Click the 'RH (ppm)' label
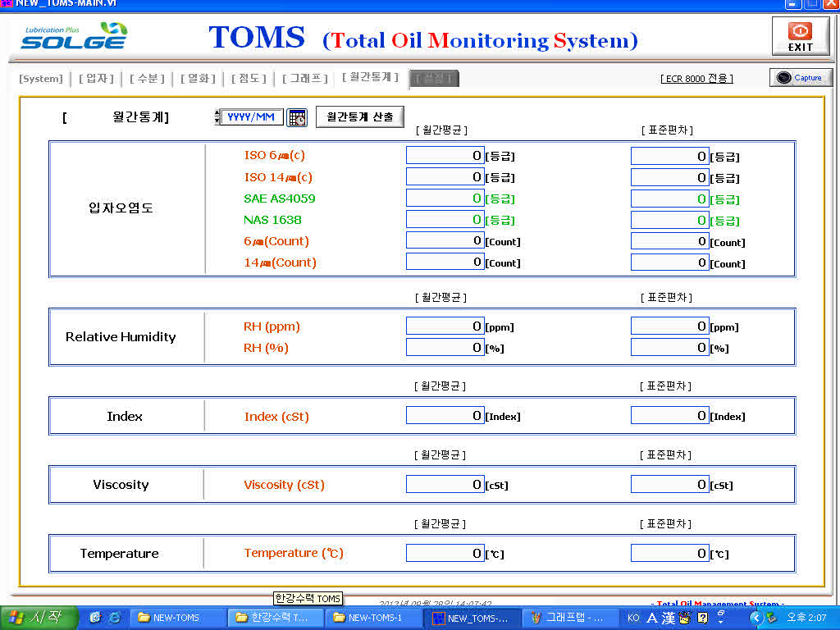 [x=272, y=326]
